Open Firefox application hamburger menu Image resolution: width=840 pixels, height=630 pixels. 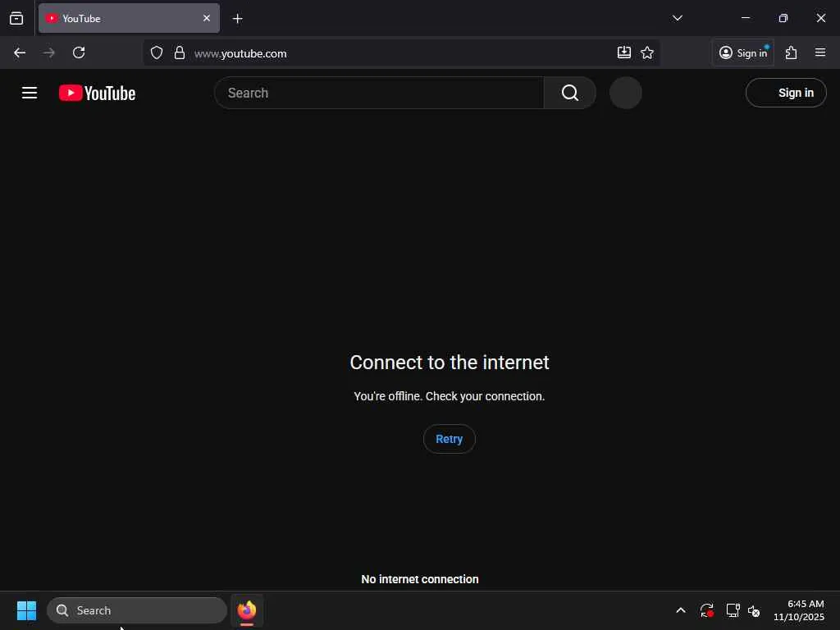[820, 52]
